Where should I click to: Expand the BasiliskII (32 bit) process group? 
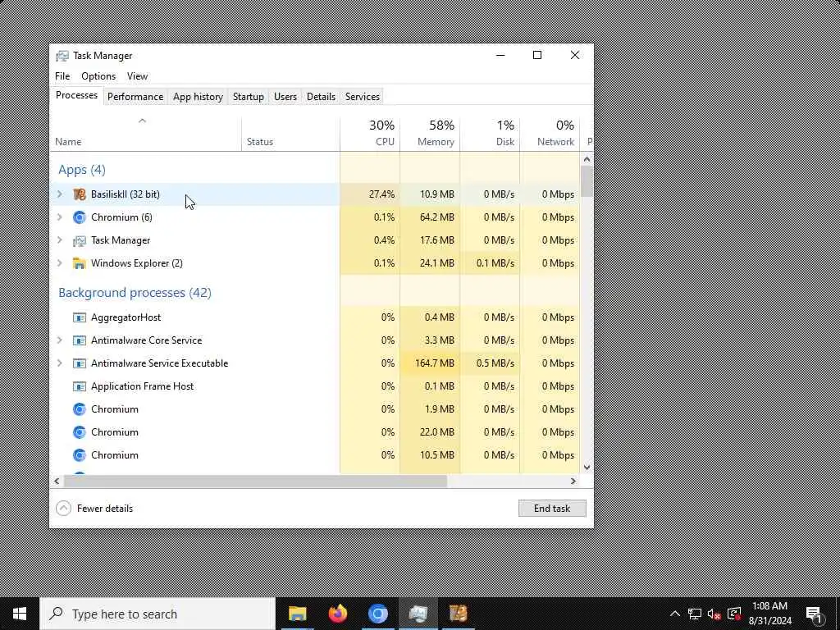[x=59, y=194]
